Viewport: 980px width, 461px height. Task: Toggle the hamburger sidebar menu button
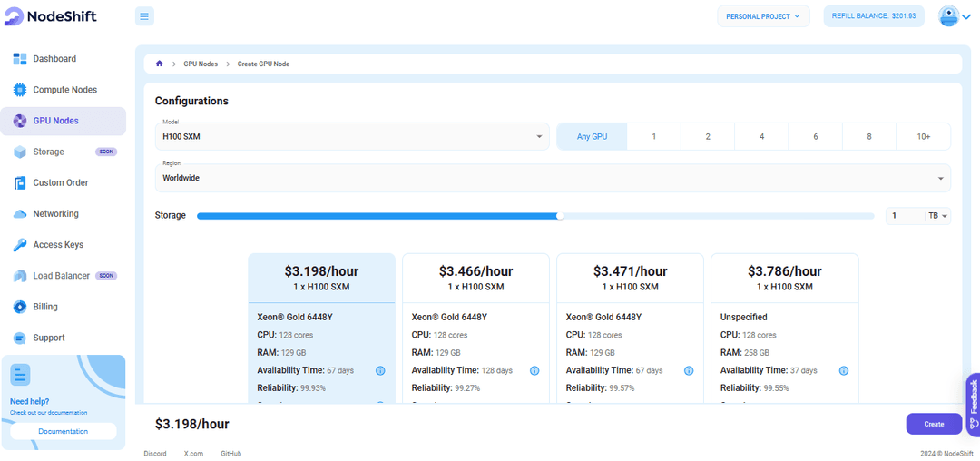point(144,16)
